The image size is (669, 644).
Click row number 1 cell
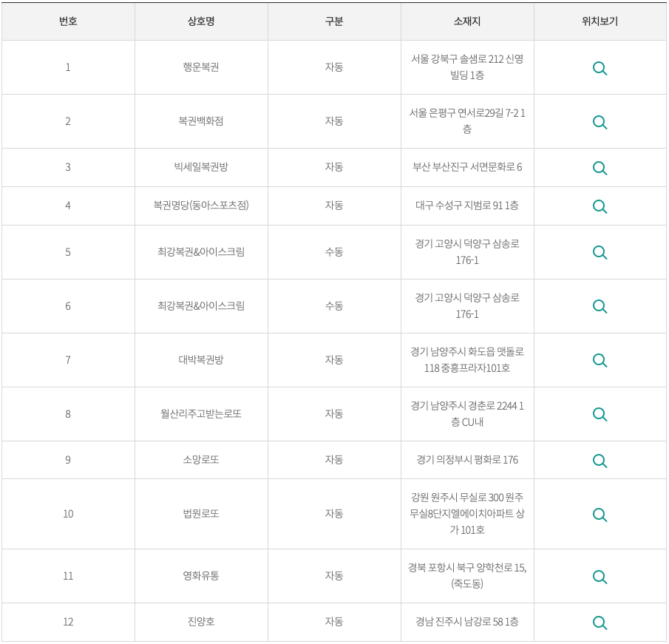tap(68, 67)
